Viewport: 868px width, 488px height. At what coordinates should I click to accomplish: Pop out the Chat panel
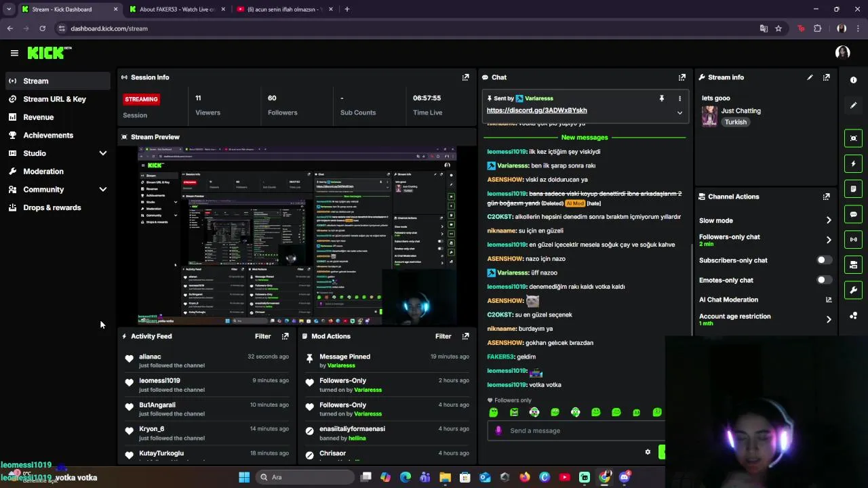(x=682, y=77)
